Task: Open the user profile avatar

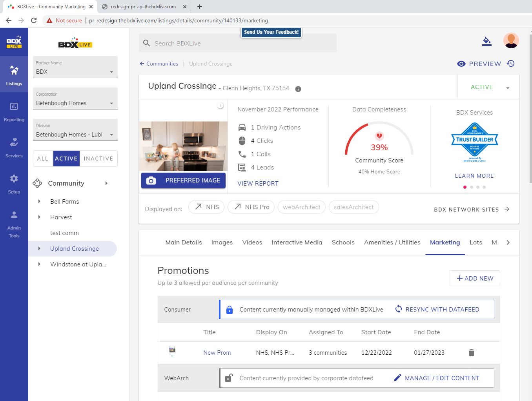Action: click(511, 41)
